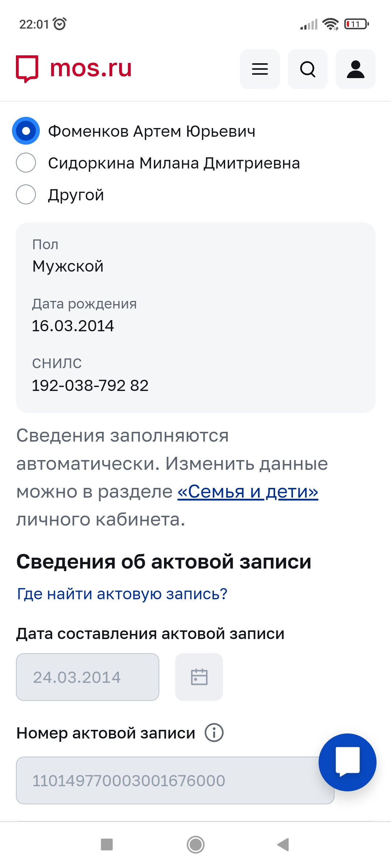Tap info icon beside Номер актовой записи

click(214, 733)
